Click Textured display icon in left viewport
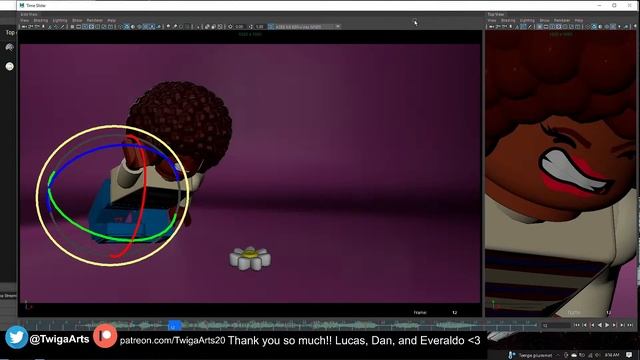 (146, 27)
